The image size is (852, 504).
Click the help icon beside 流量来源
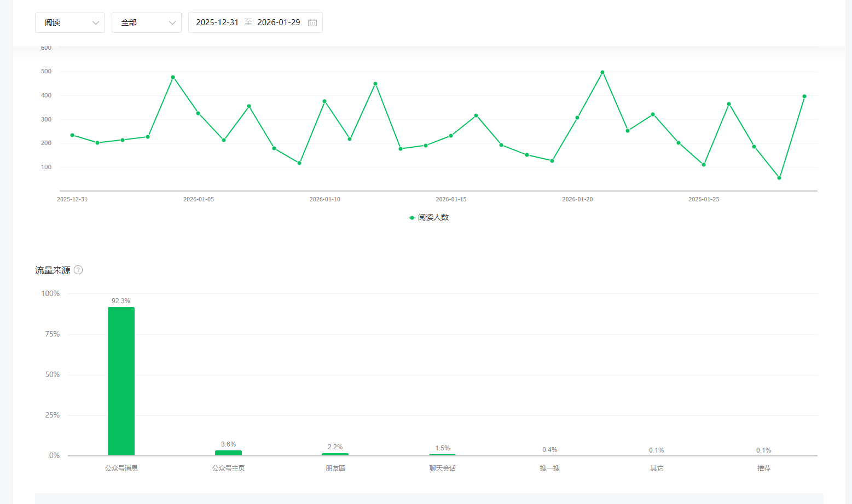[78, 270]
